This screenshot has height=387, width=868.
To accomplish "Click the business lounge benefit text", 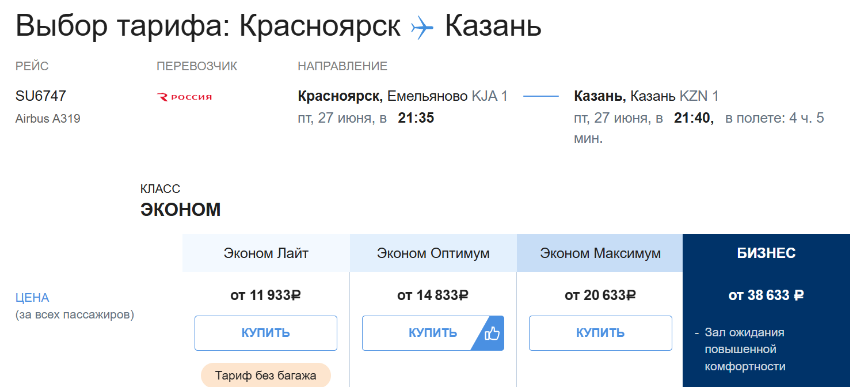I will pyautogui.click(x=744, y=350).
